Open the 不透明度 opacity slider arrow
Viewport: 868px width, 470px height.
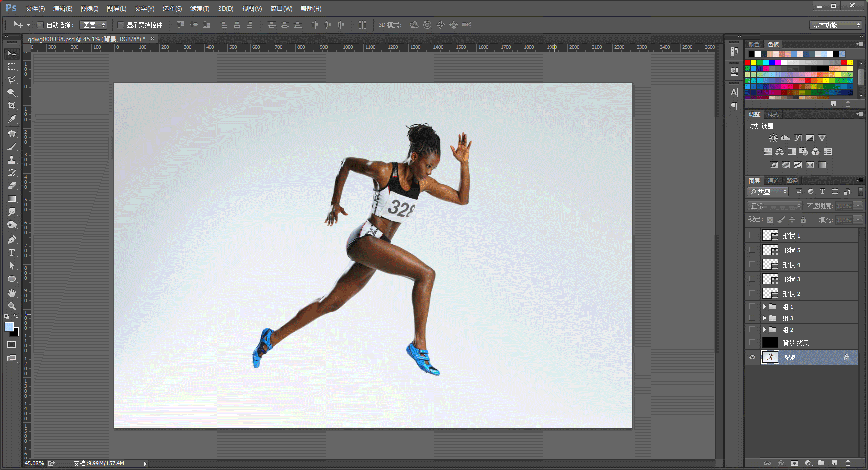click(858, 206)
